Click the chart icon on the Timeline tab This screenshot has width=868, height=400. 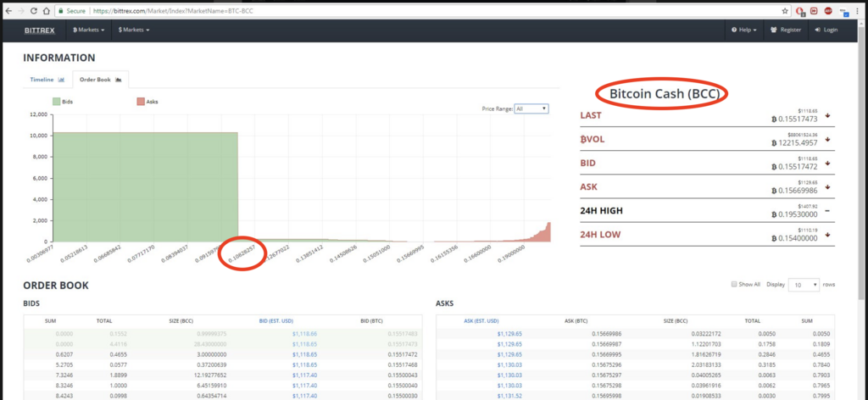click(x=61, y=80)
